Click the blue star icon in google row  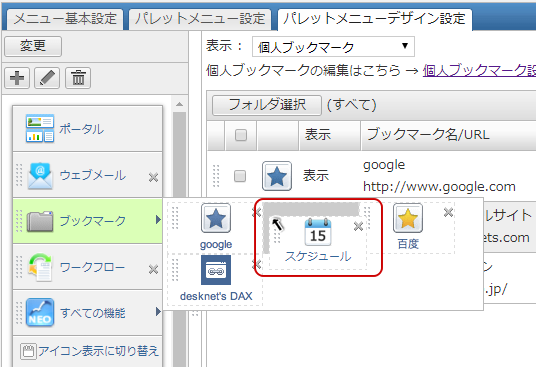click(x=277, y=176)
